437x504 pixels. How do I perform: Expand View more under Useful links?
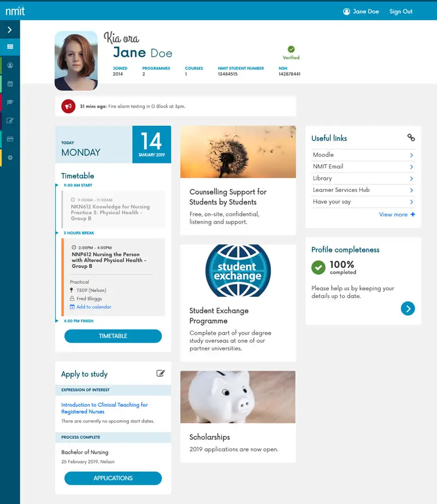tap(397, 214)
